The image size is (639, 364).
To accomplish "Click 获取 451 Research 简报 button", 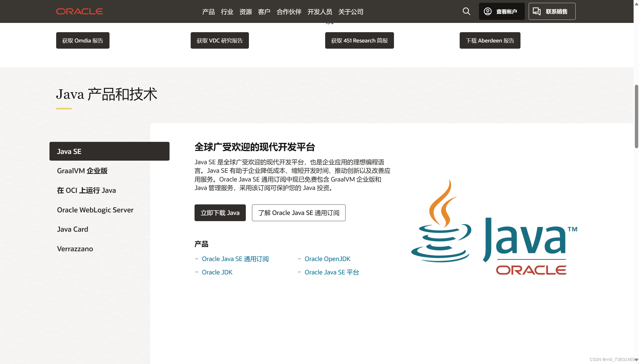I will pyautogui.click(x=359, y=40).
